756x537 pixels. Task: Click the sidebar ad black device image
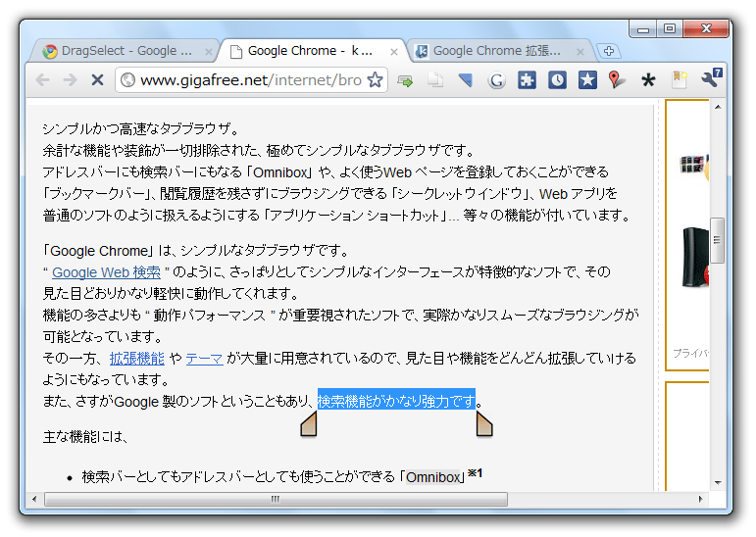point(696,258)
